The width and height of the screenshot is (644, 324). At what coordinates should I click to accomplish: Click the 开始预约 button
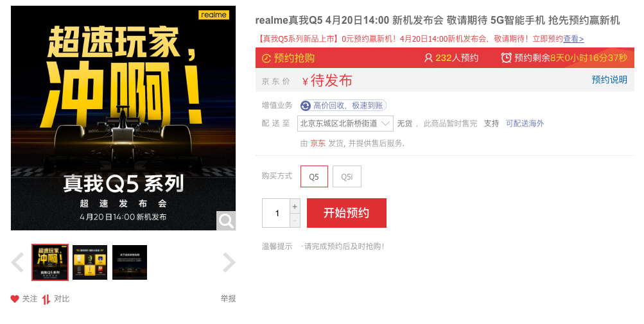(x=347, y=213)
